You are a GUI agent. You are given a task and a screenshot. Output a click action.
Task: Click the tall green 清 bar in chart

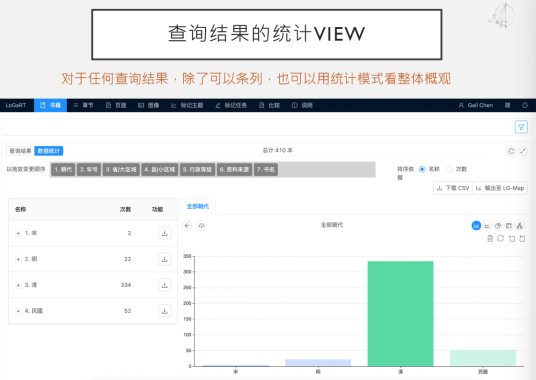(x=400, y=313)
